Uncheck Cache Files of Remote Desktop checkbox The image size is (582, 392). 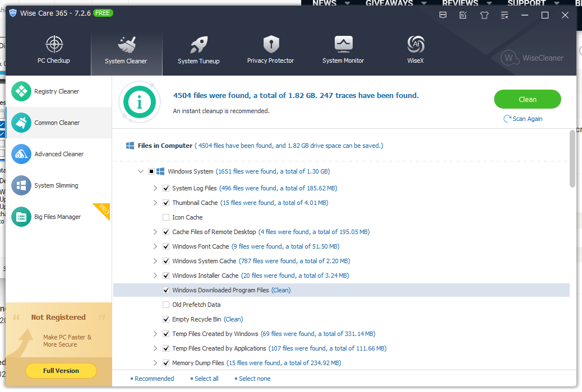(x=166, y=232)
